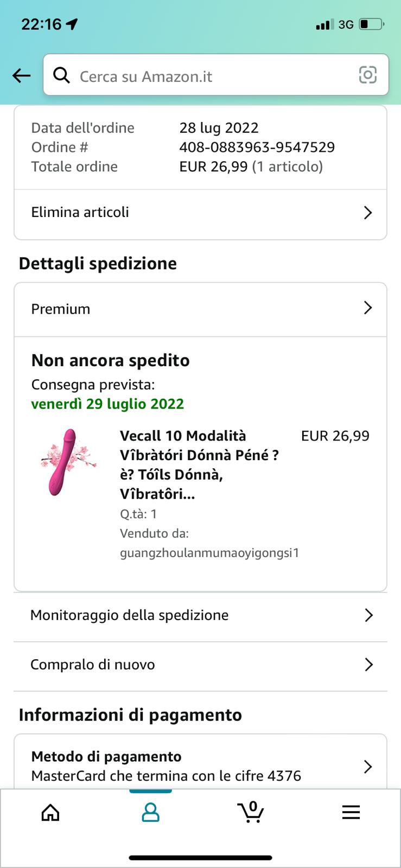Open the account profile tab

[150, 812]
